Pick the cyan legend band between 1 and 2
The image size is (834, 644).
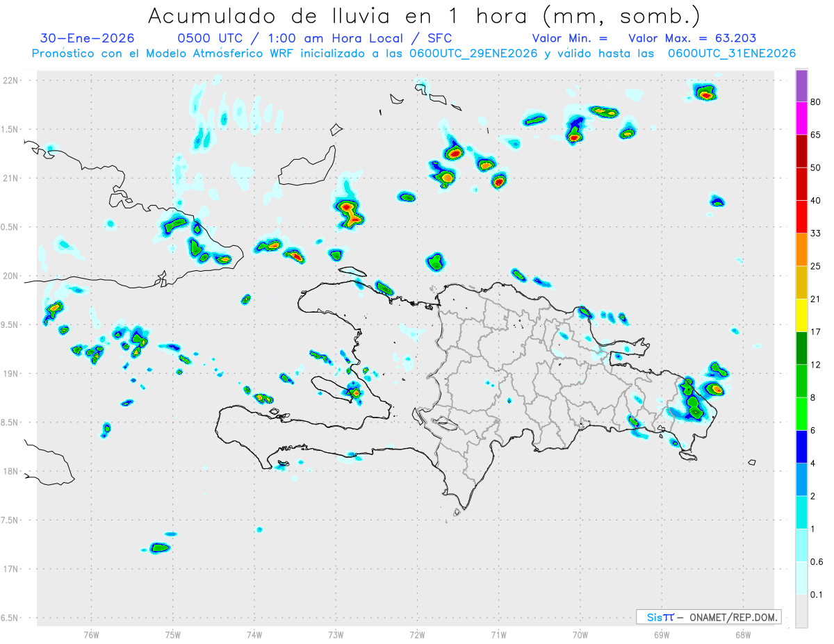tap(801, 512)
